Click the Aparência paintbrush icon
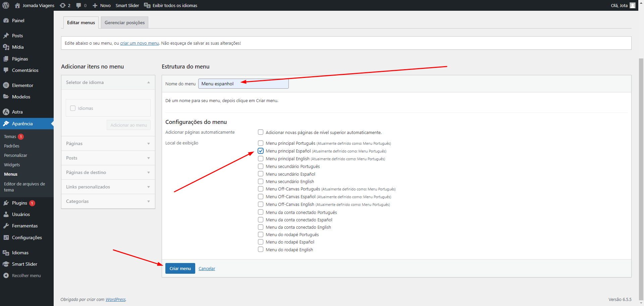 [6, 124]
